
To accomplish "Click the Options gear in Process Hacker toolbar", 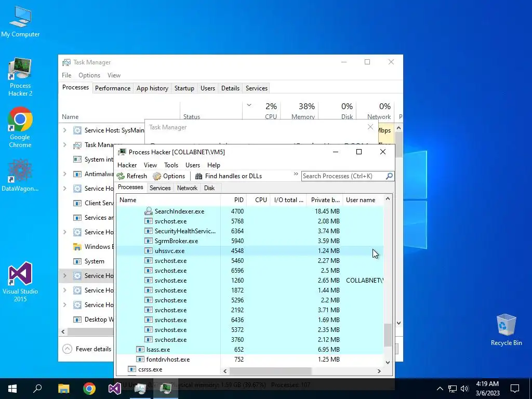I will pos(169,176).
